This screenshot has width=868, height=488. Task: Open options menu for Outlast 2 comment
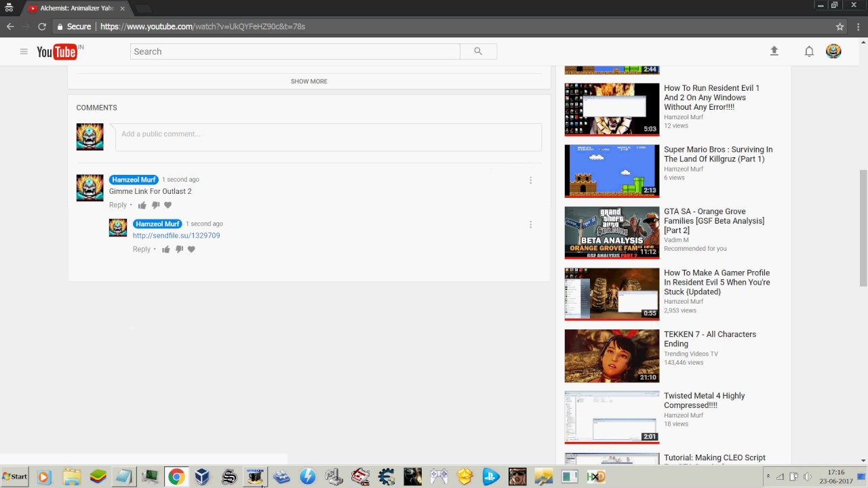tap(530, 180)
